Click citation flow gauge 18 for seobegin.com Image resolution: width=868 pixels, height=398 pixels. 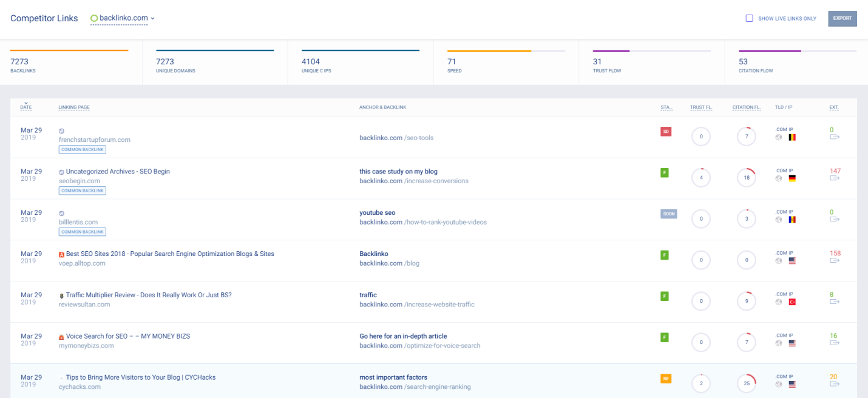747,178
